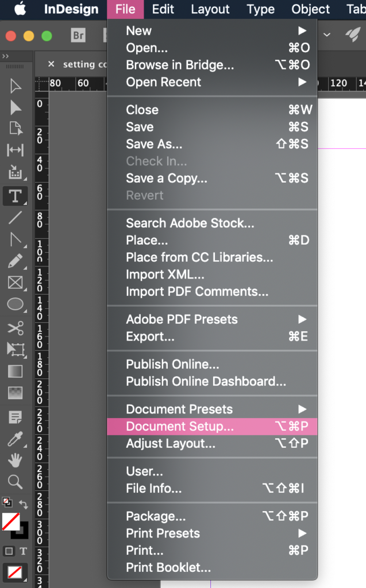Viewport: 366px width, 588px height.
Task: Select the Type tool
Action: click(x=16, y=196)
